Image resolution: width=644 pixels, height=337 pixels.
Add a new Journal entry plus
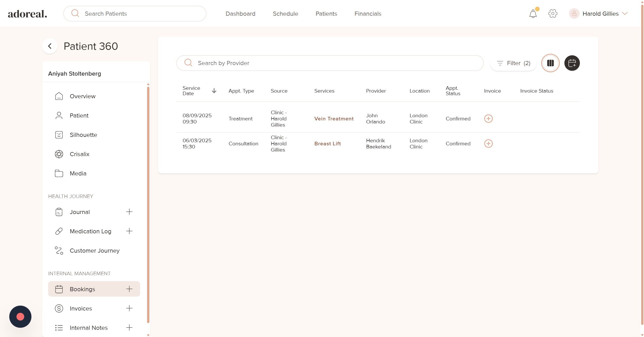129,212
